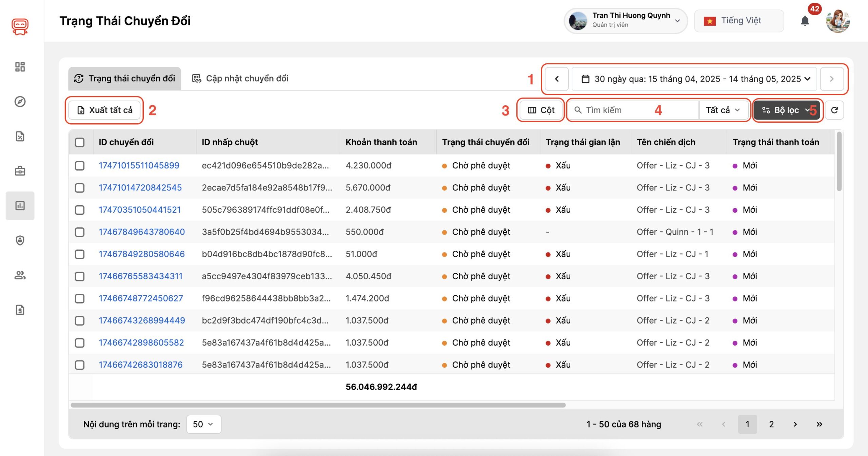Open conversion ID 1747101472084254 link
The image size is (868, 456).
(x=140, y=188)
